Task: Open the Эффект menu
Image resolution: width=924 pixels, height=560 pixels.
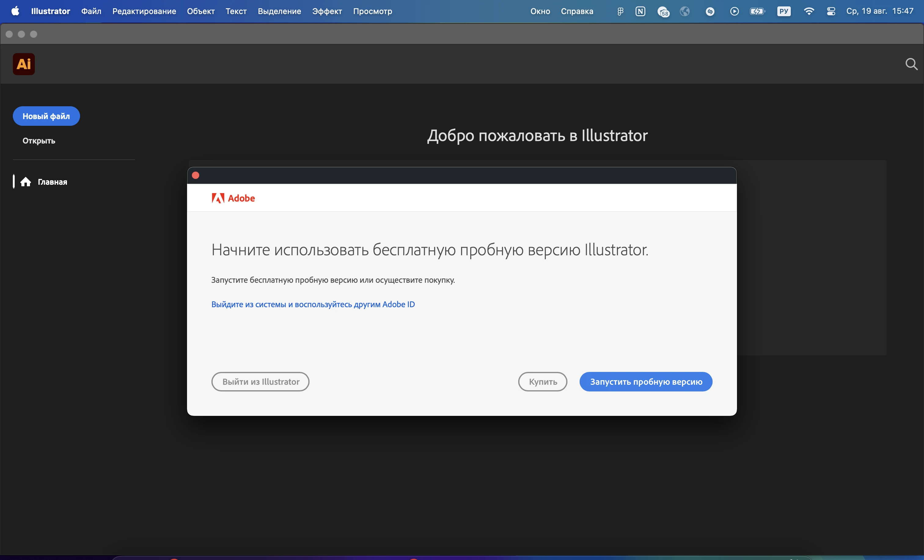Action: click(327, 11)
